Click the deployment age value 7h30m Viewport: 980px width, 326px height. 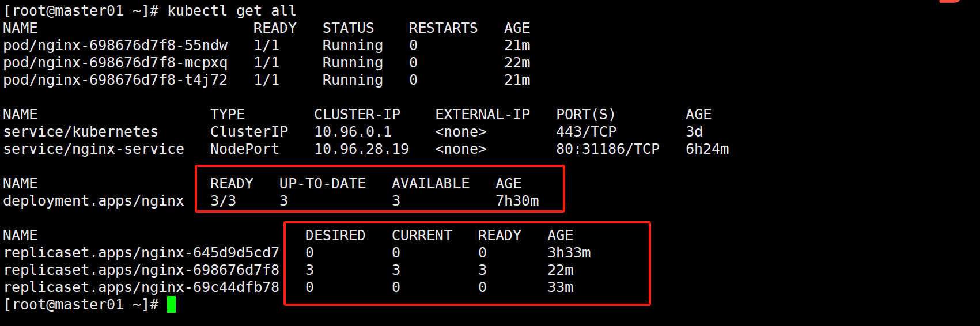[517, 201]
